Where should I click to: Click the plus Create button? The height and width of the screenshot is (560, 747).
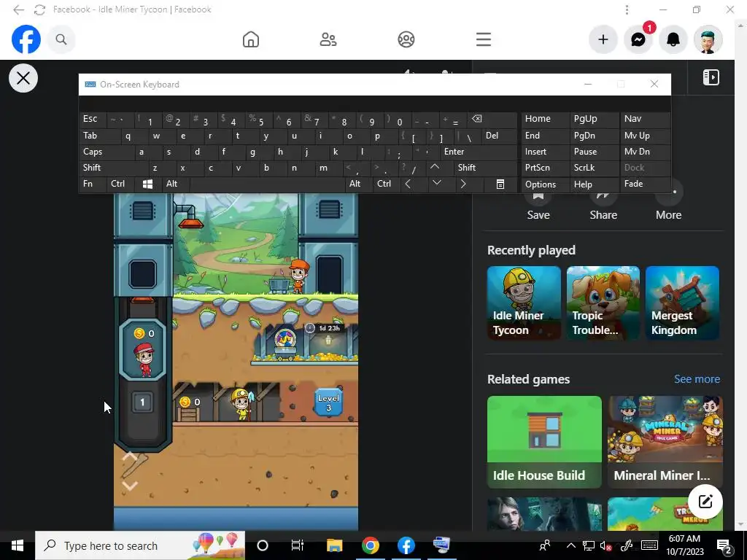[603, 39]
